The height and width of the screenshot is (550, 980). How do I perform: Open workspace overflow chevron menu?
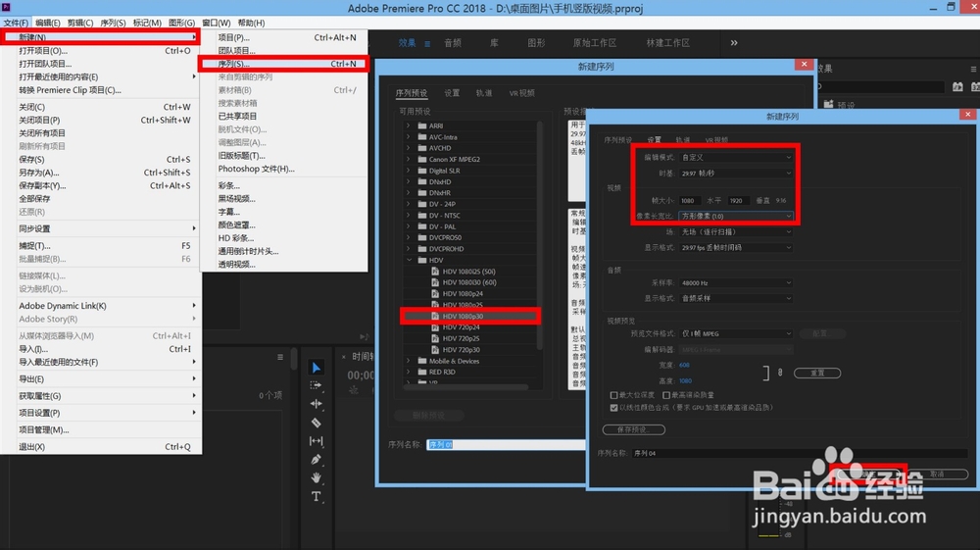734,42
